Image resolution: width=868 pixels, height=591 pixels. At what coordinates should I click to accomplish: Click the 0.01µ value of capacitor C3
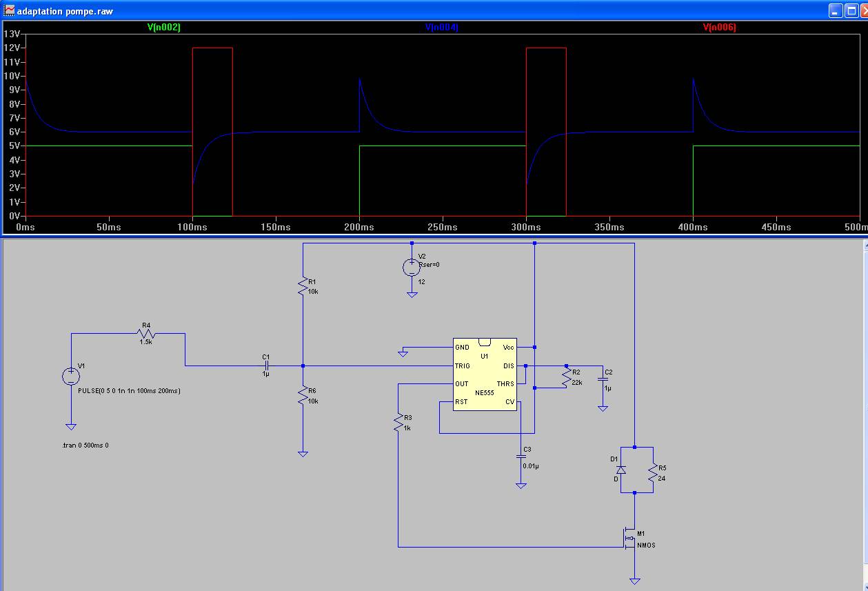point(531,466)
